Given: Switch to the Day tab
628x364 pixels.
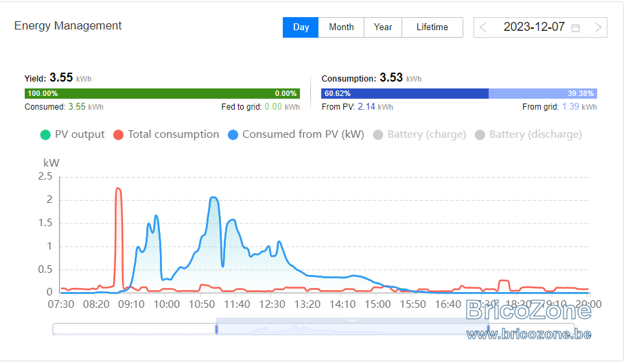Looking at the screenshot, I should pos(301,27).
